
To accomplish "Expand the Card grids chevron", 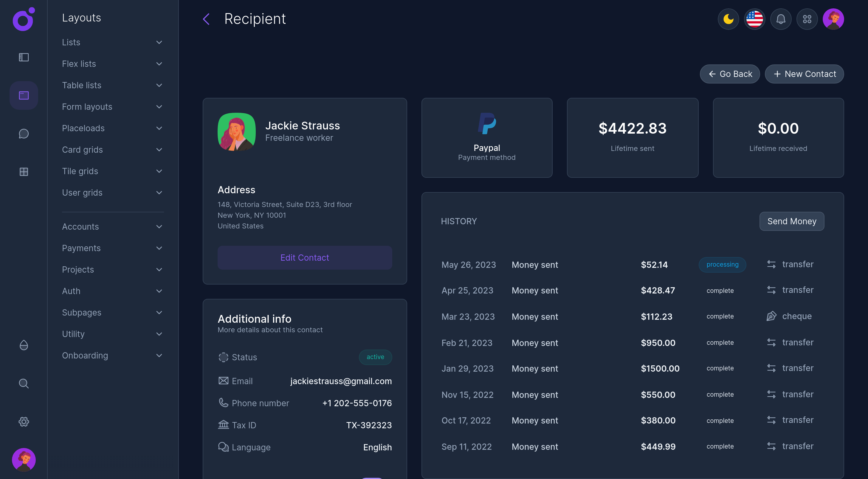I will coord(159,150).
